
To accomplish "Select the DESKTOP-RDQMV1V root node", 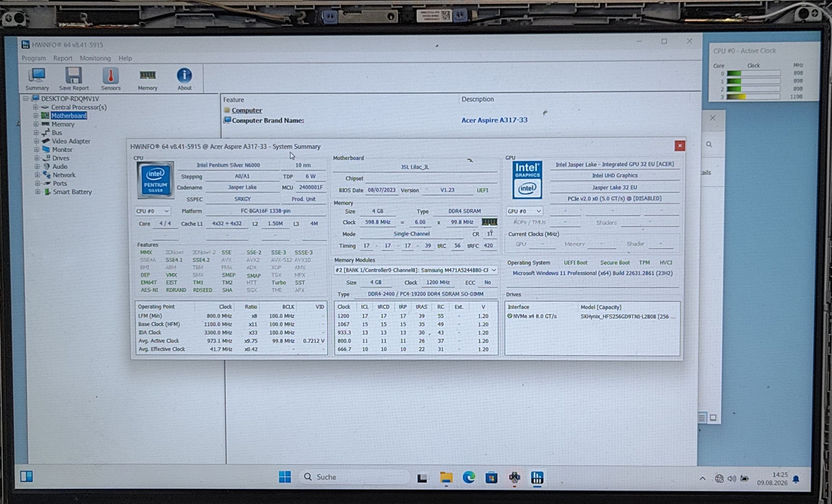I will [x=70, y=99].
